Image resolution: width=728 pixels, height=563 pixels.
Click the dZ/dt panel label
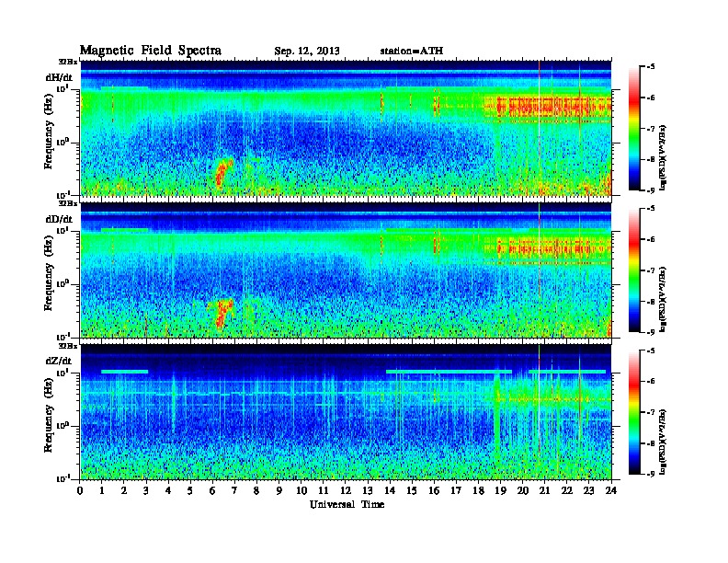pyautogui.click(x=59, y=361)
